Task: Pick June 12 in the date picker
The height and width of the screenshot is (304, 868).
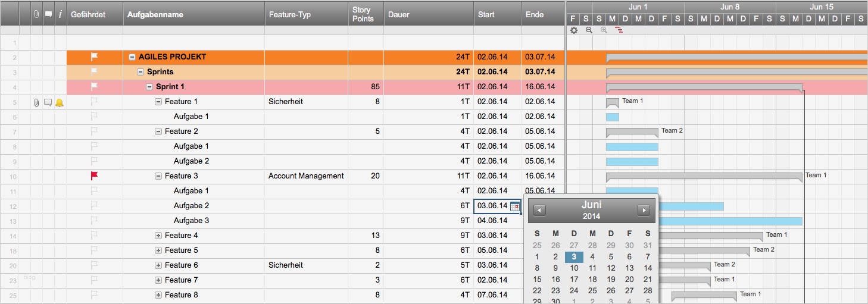Action: point(611,268)
